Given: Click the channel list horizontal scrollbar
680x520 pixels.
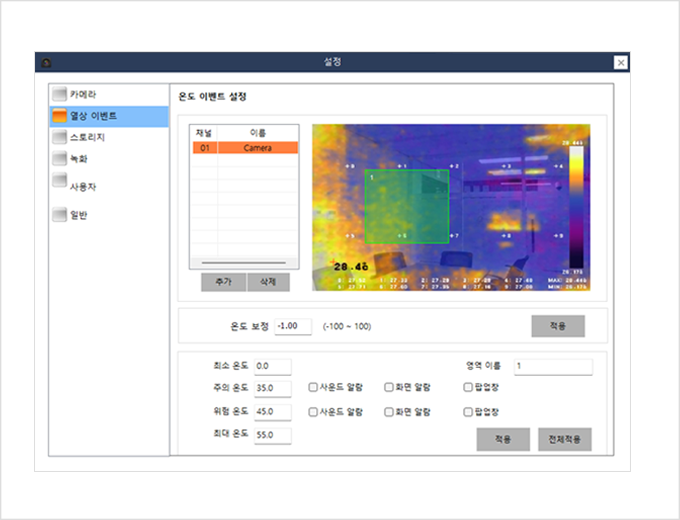Looking at the screenshot, I should coord(243,263).
